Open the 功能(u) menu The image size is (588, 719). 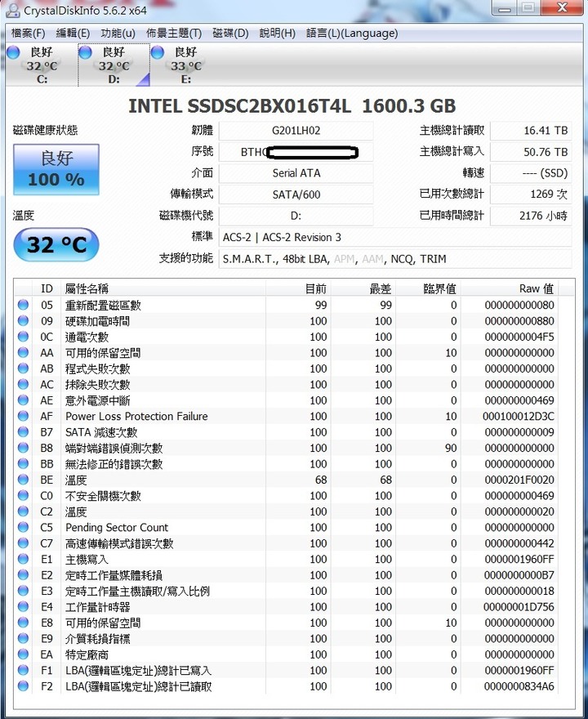(118, 33)
